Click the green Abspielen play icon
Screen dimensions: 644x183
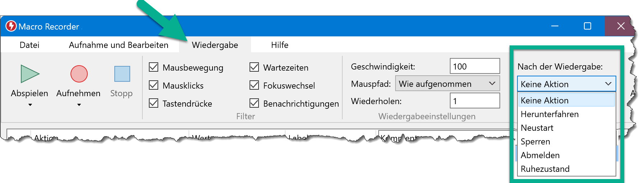pyautogui.click(x=30, y=74)
